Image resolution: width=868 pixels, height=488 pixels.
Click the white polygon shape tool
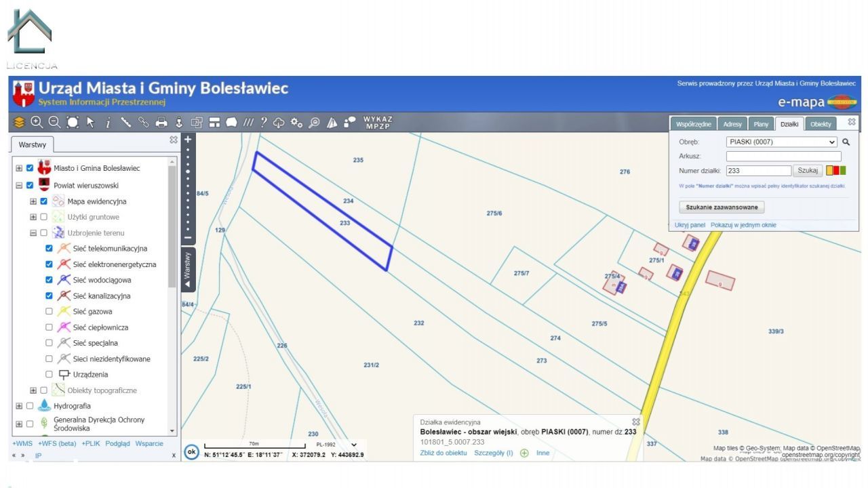231,123
